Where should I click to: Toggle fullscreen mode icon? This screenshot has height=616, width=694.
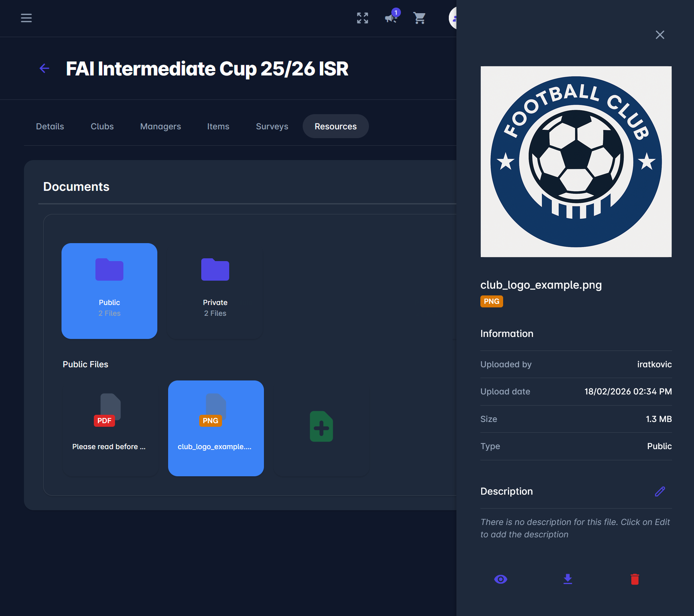click(x=362, y=18)
